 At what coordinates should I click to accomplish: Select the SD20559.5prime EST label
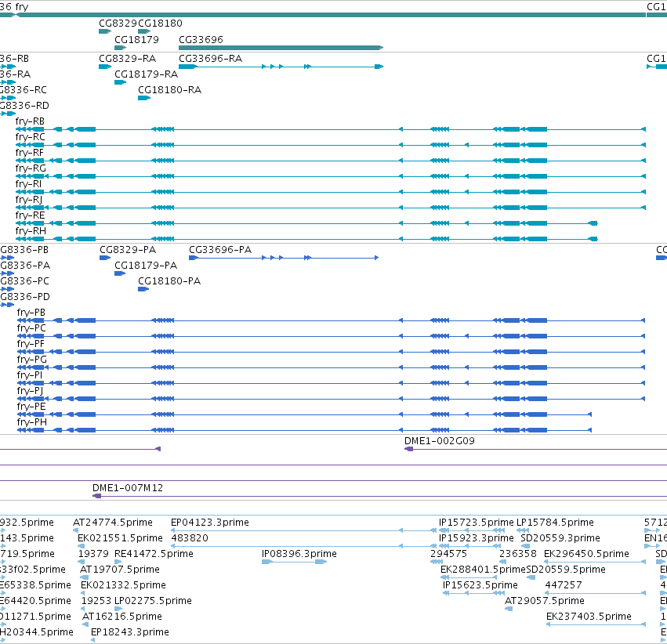coord(566,570)
